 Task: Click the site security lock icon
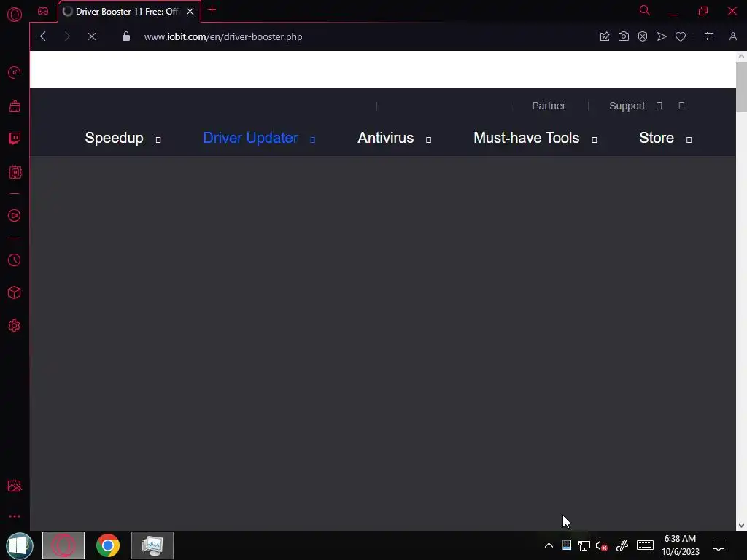tap(125, 36)
